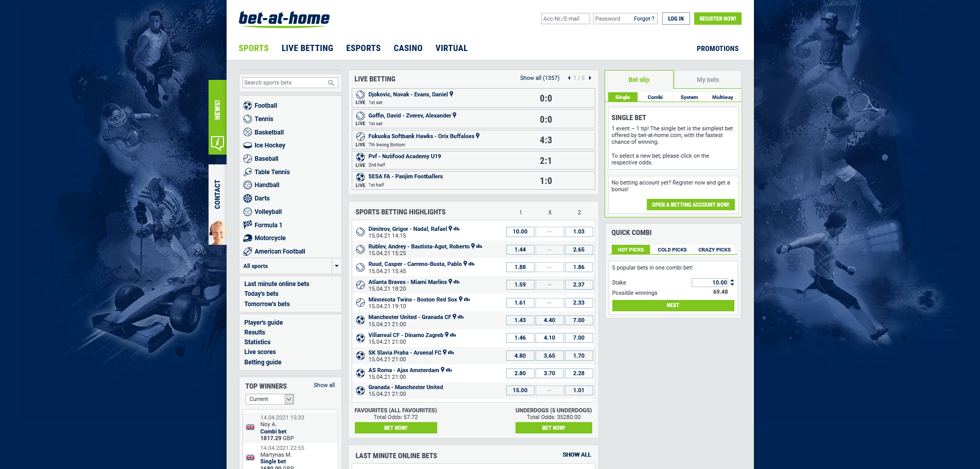Screen dimensions: 980x469
Task: Switch to CRAZY PICKS in Quick Combi
Action: (715, 250)
